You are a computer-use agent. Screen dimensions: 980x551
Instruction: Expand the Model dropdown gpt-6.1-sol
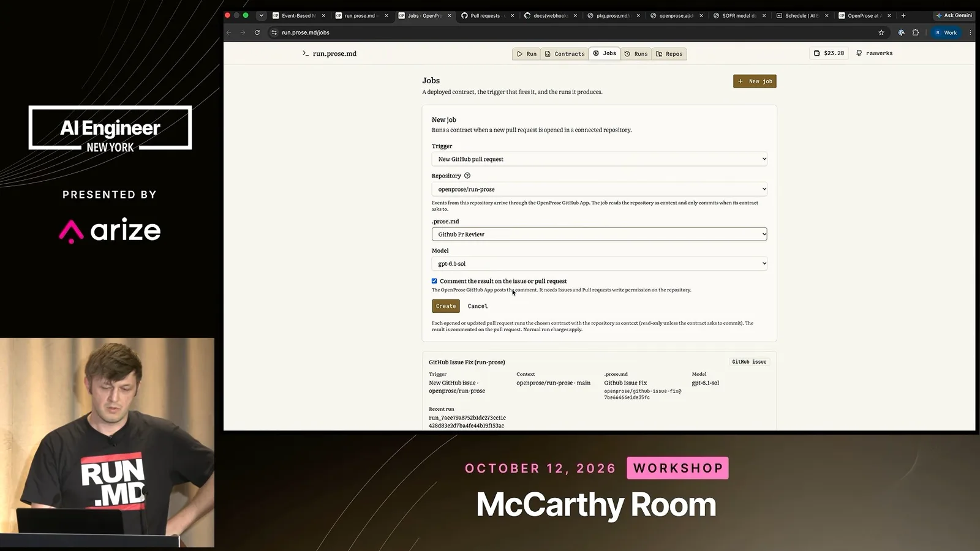pyautogui.click(x=599, y=264)
